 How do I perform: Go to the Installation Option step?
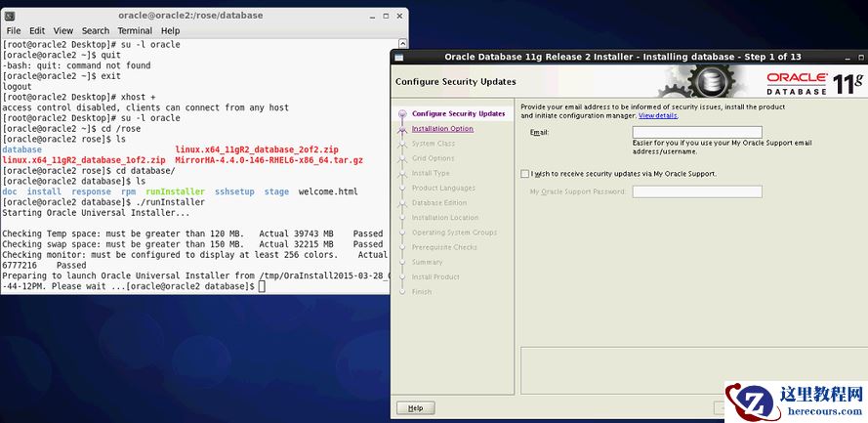pos(442,129)
